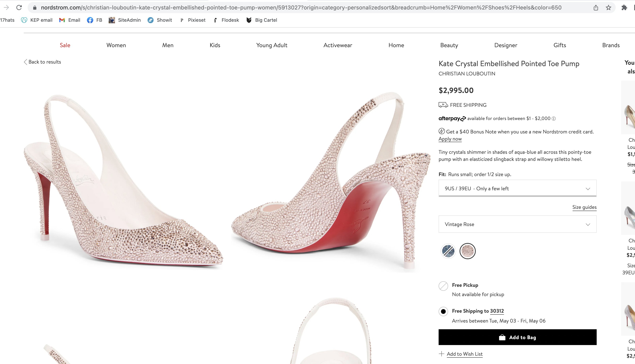This screenshot has height=364, width=635.
Task: Select the blue denim crystal color option
Action: click(448, 251)
